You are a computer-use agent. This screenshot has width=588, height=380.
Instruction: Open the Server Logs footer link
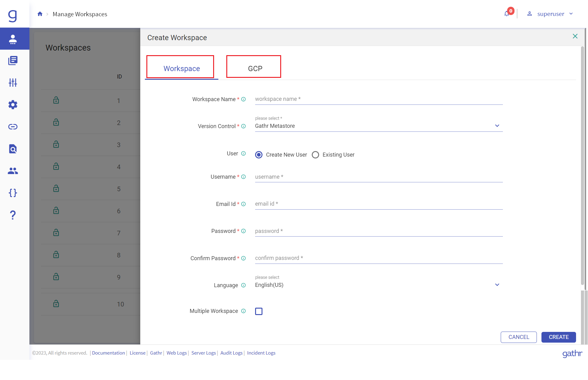pyautogui.click(x=204, y=353)
